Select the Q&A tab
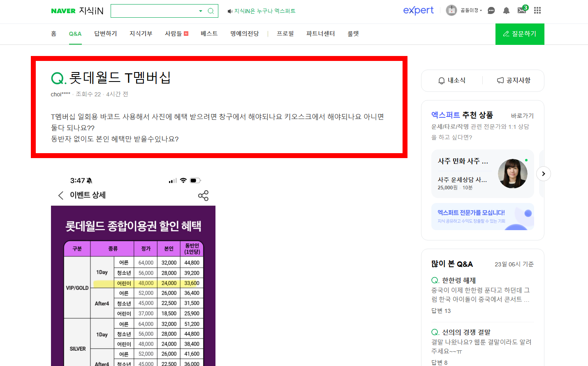588x366 pixels. [x=75, y=34]
